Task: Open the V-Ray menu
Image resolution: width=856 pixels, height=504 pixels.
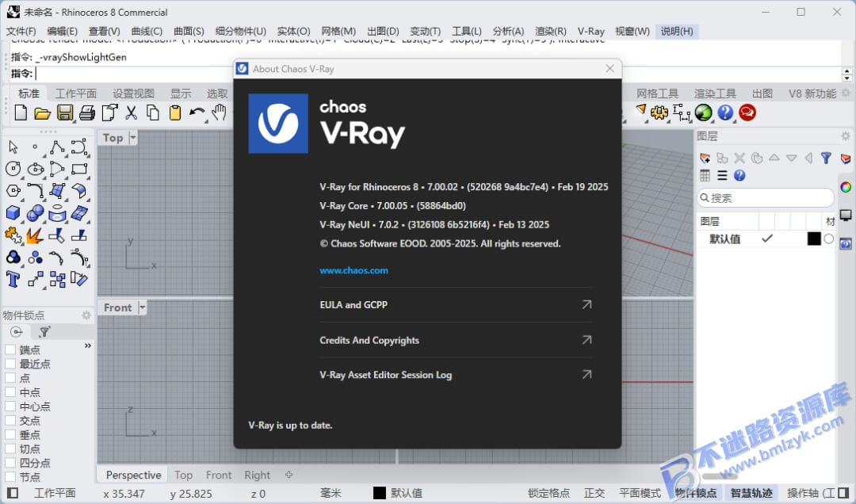Action: (x=590, y=31)
